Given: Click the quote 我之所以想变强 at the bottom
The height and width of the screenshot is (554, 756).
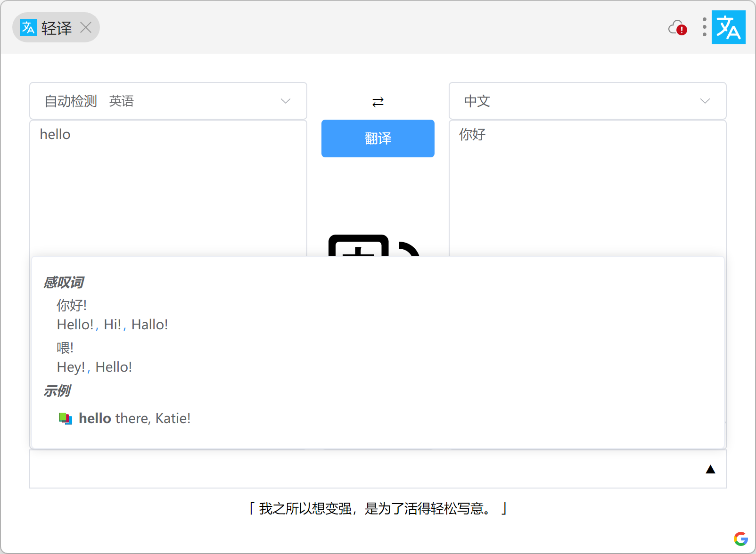Looking at the screenshot, I should point(378,509).
